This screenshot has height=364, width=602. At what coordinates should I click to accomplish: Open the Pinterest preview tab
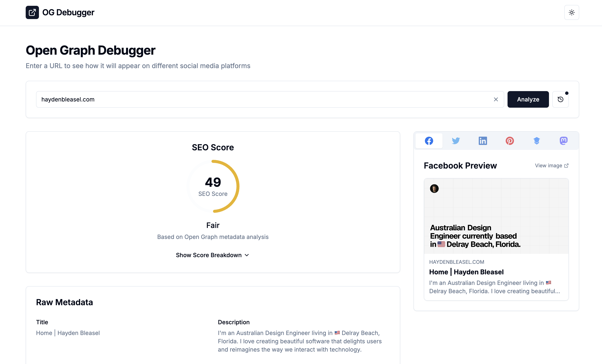tap(510, 141)
